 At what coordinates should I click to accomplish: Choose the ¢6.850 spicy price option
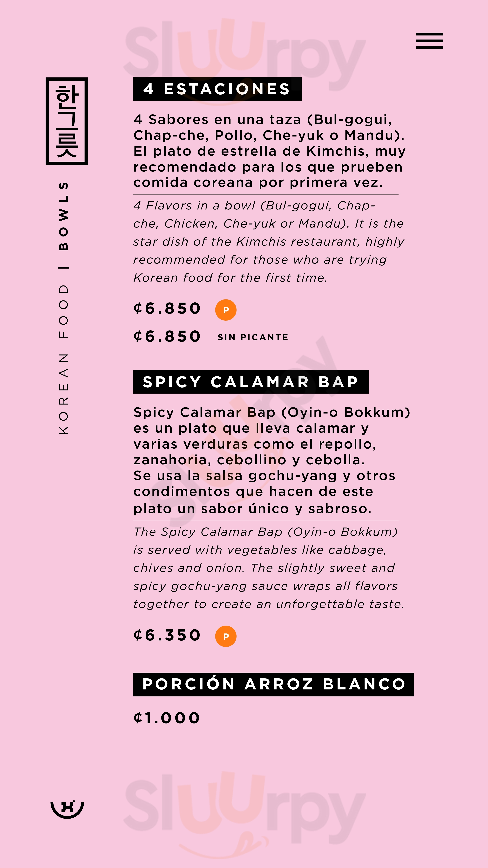pos(167,309)
